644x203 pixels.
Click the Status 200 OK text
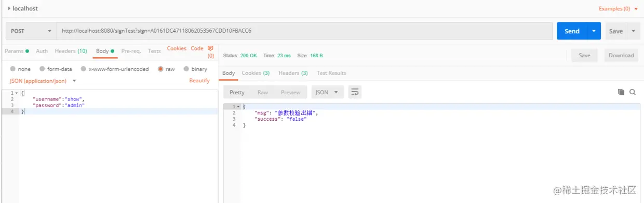(x=240, y=55)
